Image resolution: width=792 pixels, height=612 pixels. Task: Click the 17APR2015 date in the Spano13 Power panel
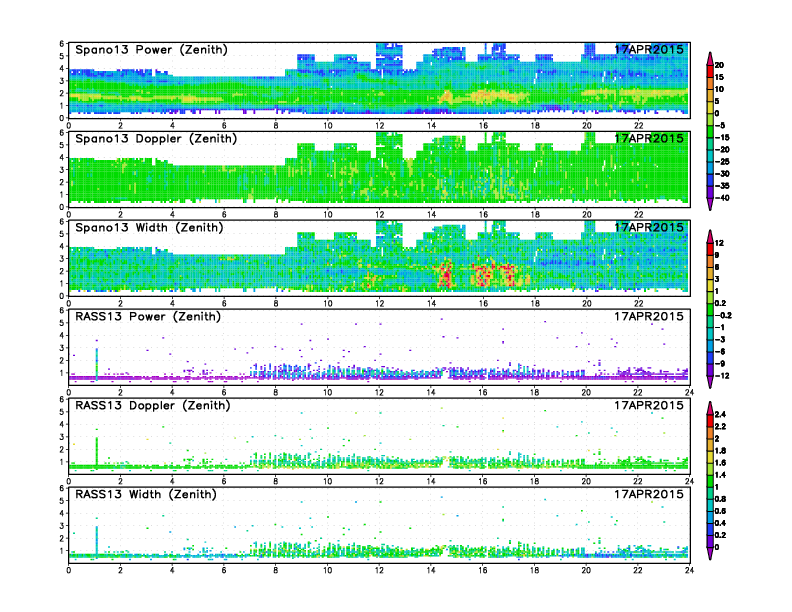tap(649, 49)
